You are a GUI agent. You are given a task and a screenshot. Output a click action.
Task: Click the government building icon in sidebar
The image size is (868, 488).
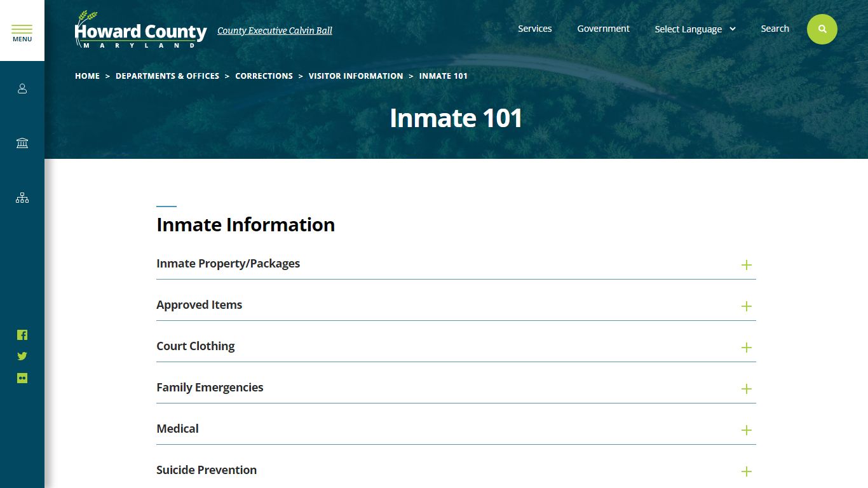point(22,143)
